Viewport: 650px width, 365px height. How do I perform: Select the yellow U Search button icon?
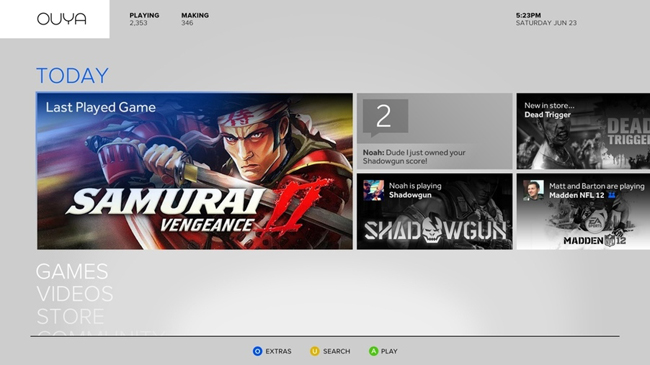315,351
